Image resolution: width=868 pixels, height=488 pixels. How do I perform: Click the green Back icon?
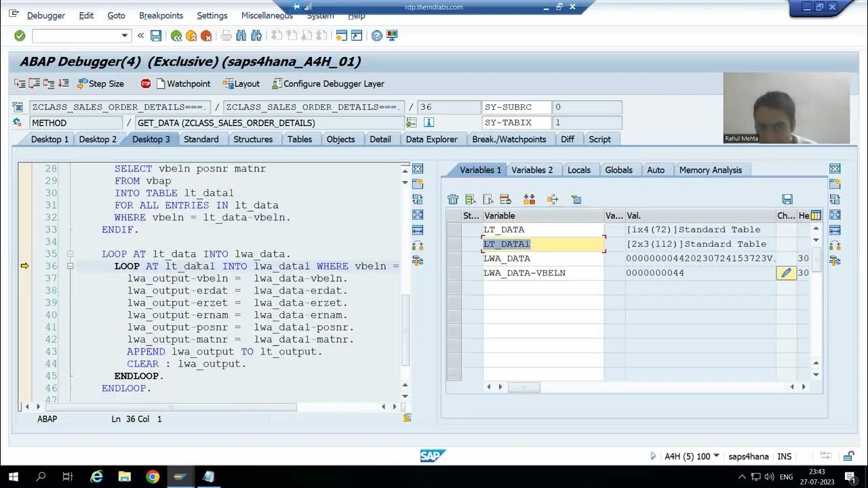pyautogui.click(x=176, y=35)
